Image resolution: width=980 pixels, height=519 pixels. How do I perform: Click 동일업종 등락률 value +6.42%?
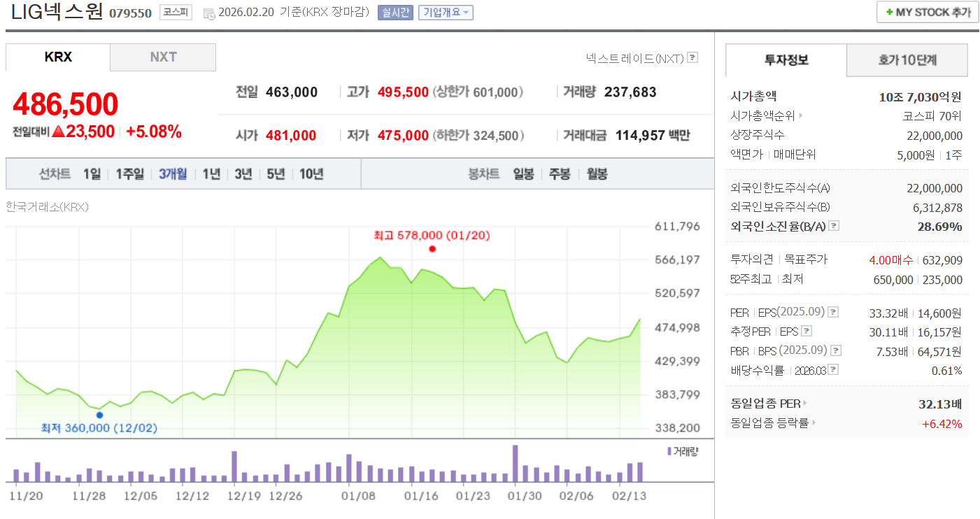(942, 423)
